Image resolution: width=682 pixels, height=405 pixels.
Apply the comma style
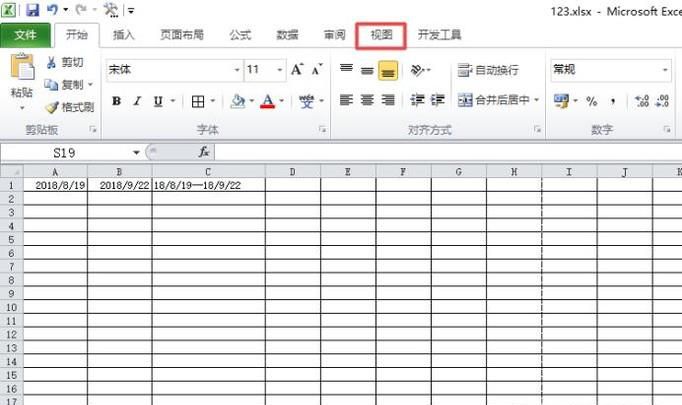click(x=613, y=101)
